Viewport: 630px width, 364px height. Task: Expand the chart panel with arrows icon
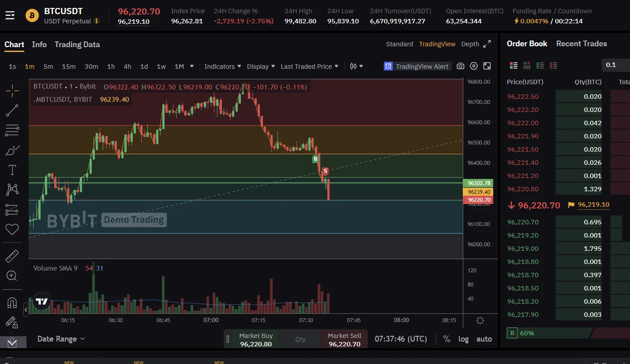pyautogui.click(x=487, y=44)
